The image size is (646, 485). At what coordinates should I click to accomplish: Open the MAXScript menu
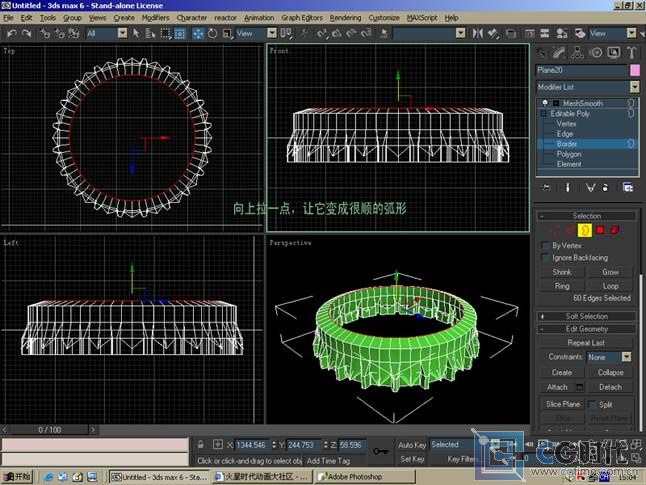422,18
